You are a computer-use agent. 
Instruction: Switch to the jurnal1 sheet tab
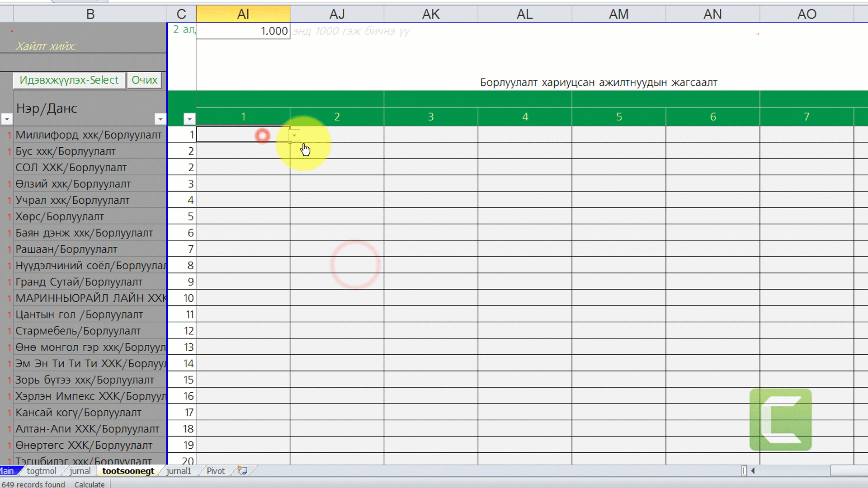(x=179, y=471)
